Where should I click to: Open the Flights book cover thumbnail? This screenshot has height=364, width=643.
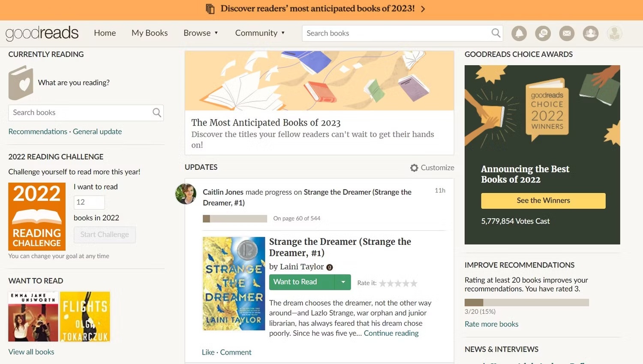(x=85, y=316)
